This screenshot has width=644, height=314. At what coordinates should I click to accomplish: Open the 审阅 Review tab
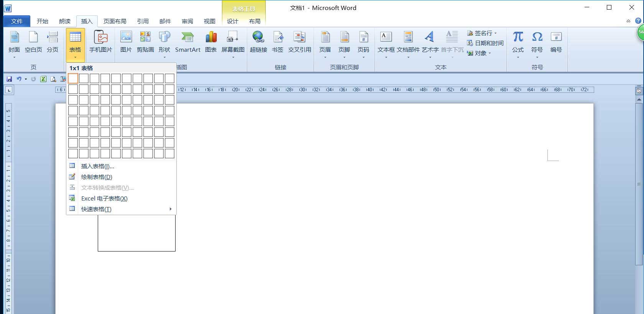(187, 21)
